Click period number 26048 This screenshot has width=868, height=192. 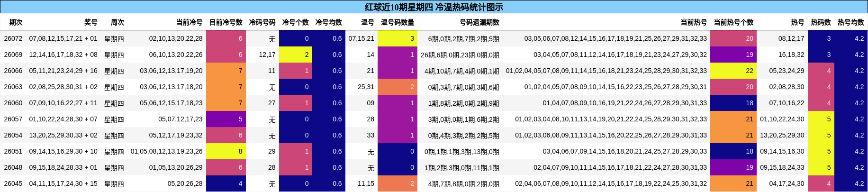click(x=13, y=167)
